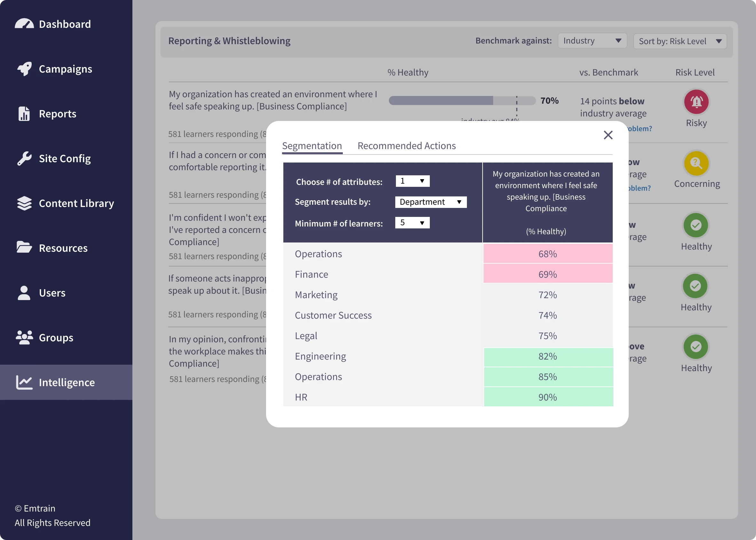
Task: Click the Groups people icon
Action: click(x=24, y=337)
